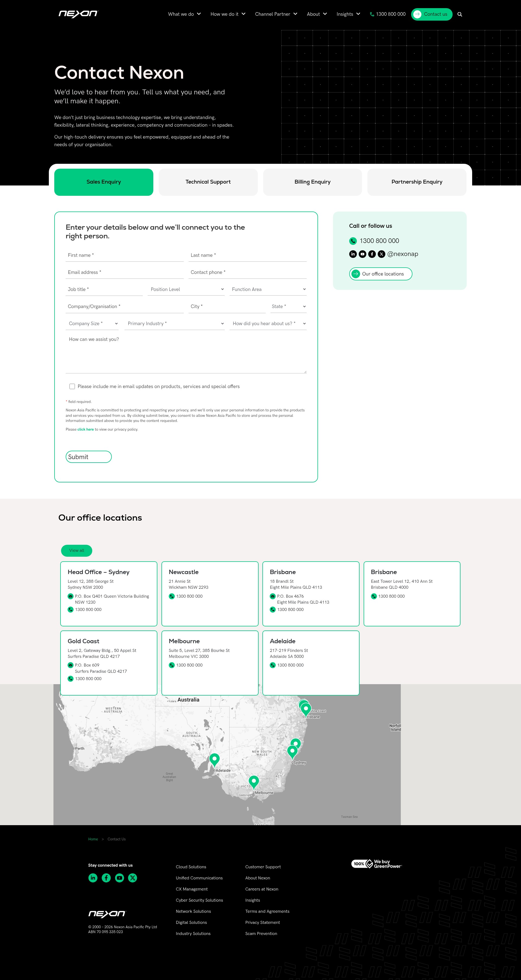Open the Primary Industry dropdown
This screenshot has width=521, height=980.
[174, 324]
